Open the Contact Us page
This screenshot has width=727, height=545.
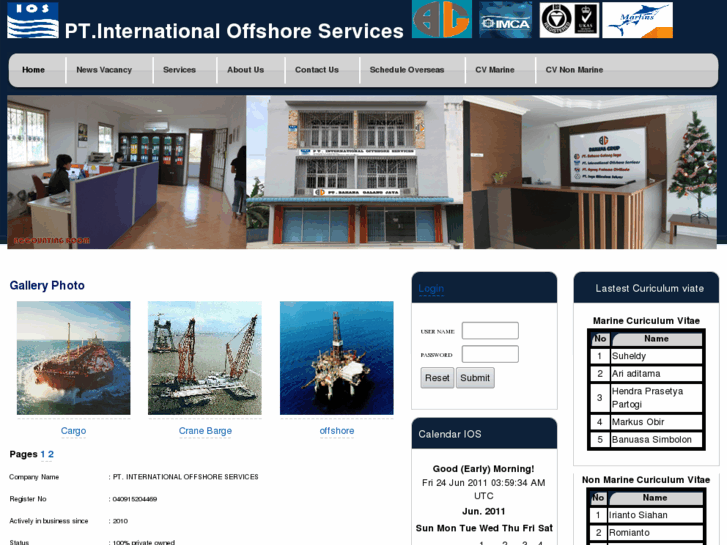coord(317,70)
